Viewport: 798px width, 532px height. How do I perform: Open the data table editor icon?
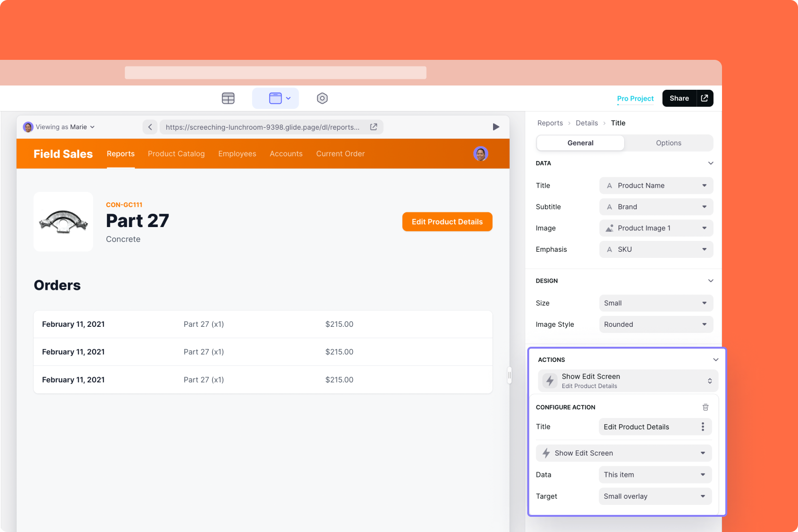pos(228,98)
